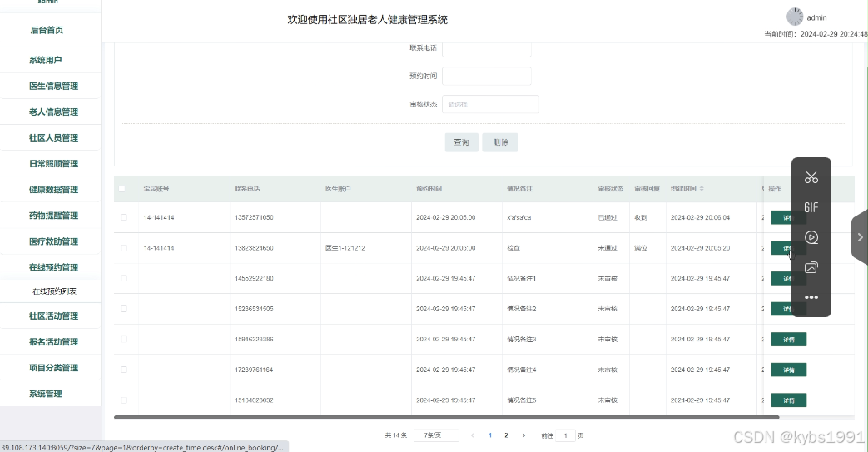Focus the 预约时间 input field
Screen dimensions: 868x452
[x=487, y=76]
